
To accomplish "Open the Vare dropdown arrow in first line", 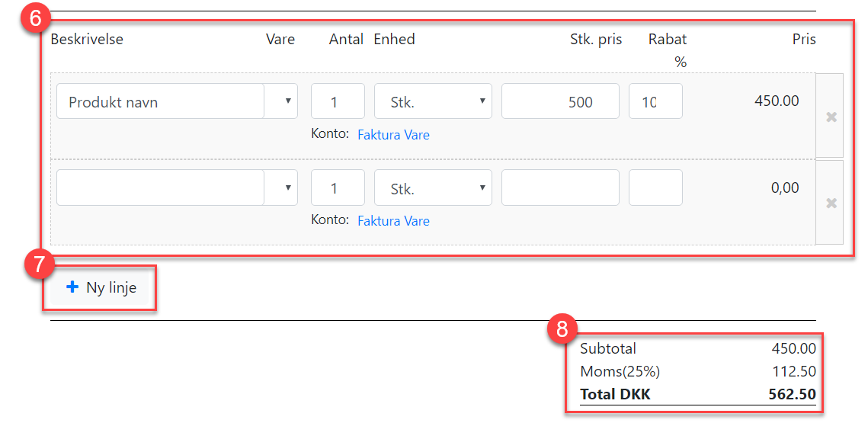I will (x=287, y=101).
